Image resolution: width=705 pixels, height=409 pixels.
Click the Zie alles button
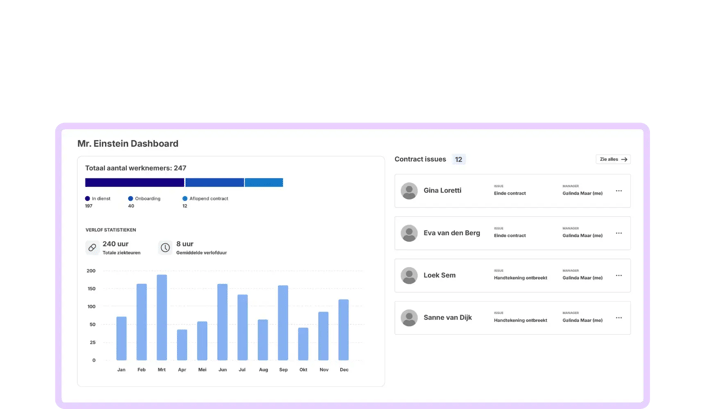coord(613,159)
